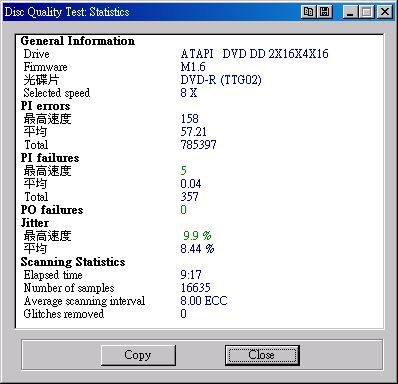Click number of samples '16635'
398x384 pixels.
pos(195,288)
